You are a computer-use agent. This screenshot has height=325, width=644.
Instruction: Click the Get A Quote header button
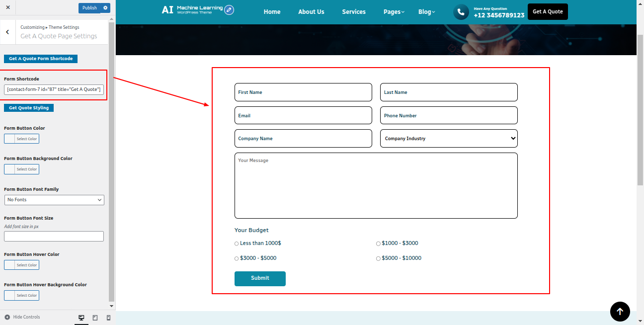548,12
